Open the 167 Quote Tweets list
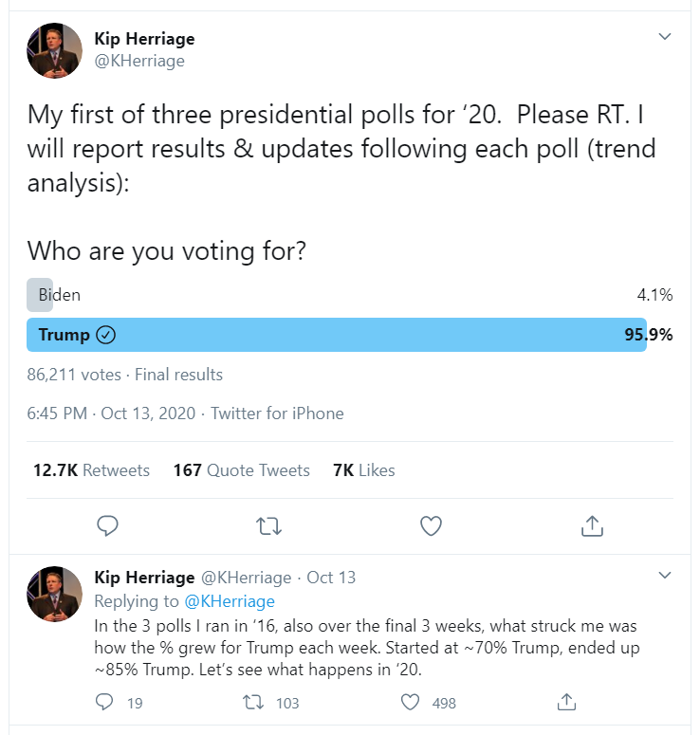The width and height of the screenshot is (700, 735). coord(241,470)
